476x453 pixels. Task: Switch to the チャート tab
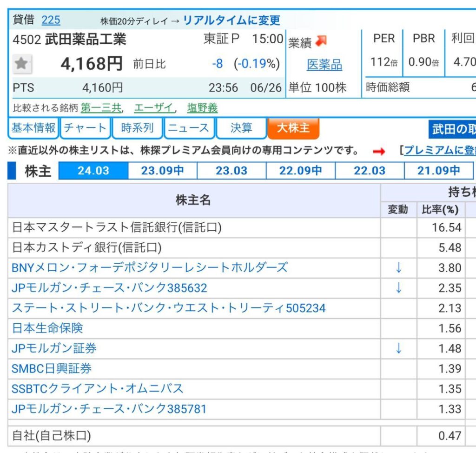[x=86, y=128]
